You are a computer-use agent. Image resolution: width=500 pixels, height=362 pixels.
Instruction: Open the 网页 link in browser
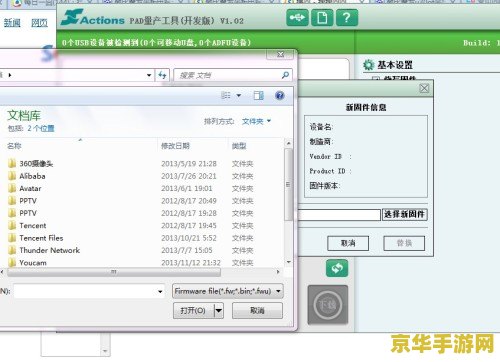tap(39, 23)
